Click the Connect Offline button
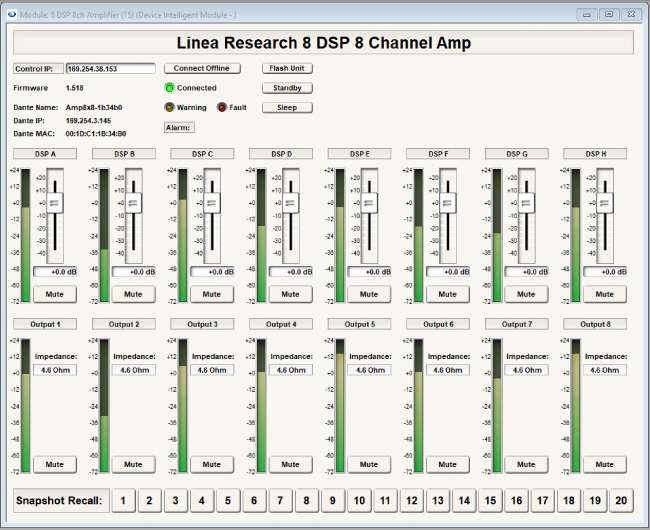 [202, 68]
